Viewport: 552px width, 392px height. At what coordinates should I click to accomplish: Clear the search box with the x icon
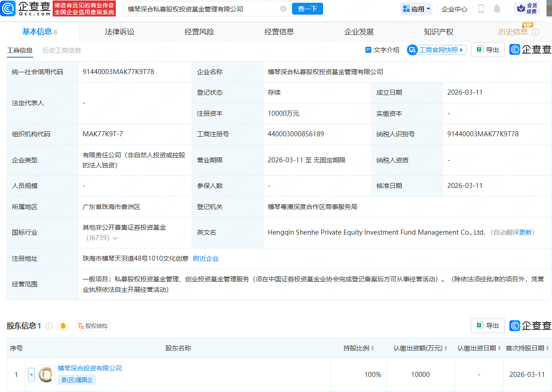pyautogui.click(x=283, y=8)
